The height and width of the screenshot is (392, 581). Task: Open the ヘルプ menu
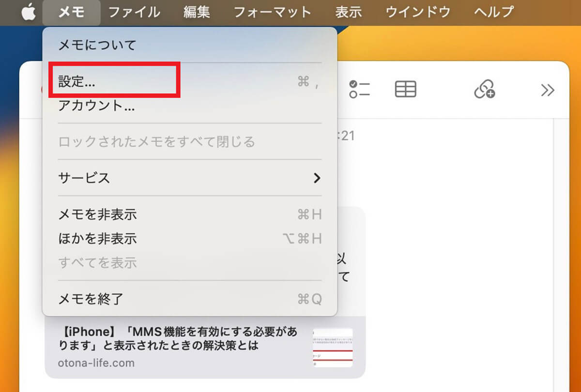point(494,12)
